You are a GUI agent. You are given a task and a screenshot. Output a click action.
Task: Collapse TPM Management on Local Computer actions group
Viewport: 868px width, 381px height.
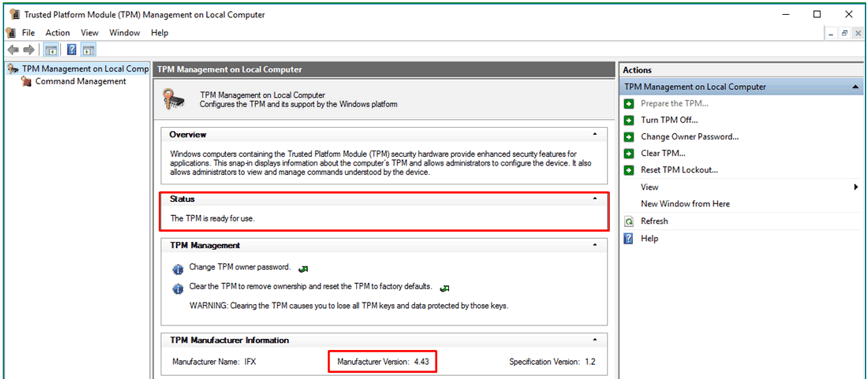tap(855, 87)
